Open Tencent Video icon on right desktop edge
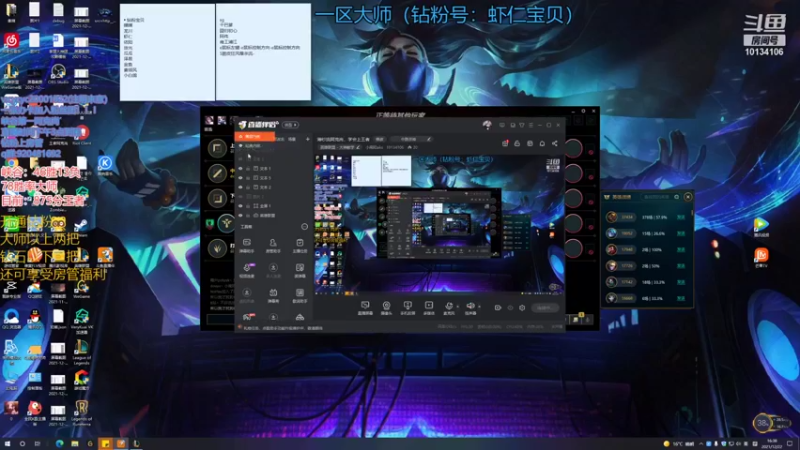Screen dimensions: 800x450 point(761,226)
